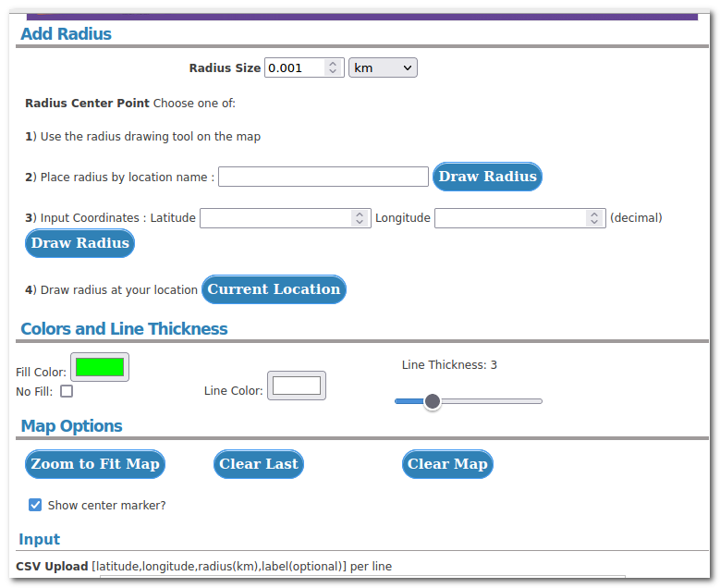This screenshot has width=720, height=588.
Task: Click the '(decimal)' hint text
Action: [636, 218]
